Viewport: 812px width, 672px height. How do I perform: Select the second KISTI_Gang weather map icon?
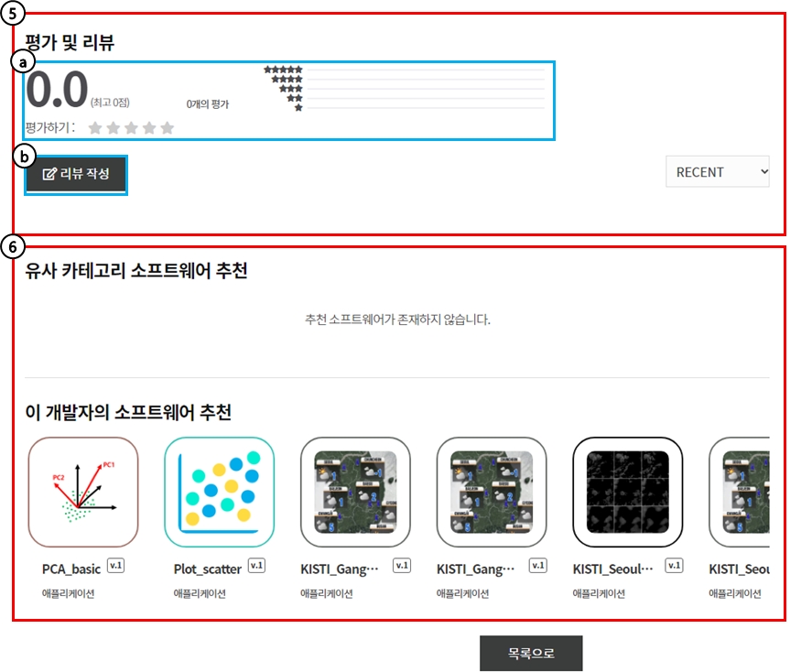point(492,492)
